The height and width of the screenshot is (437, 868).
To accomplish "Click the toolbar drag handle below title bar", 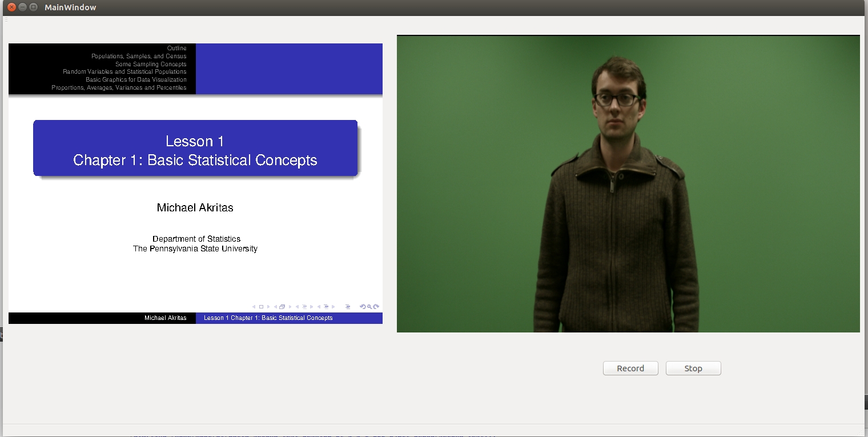I will tap(6, 20).
